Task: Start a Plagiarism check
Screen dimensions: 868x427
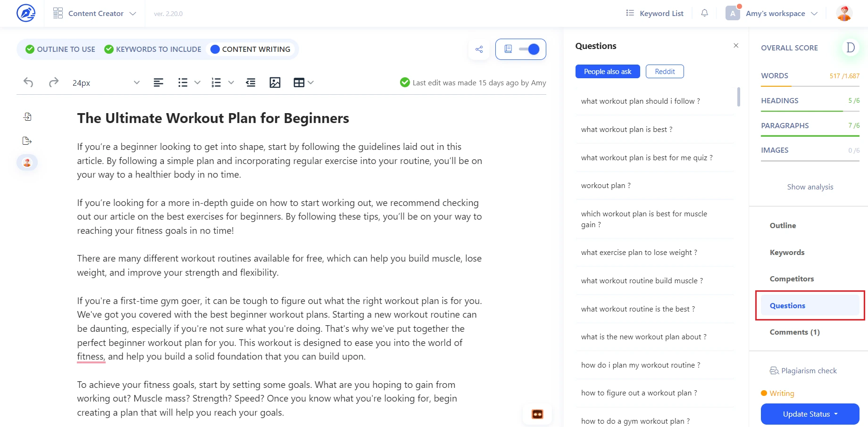Action: pyautogui.click(x=809, y=370)
